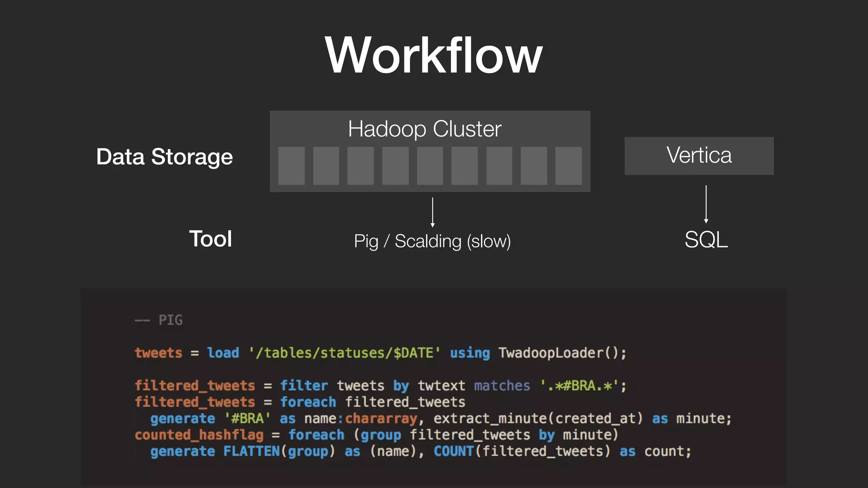The image size is (868, 488).
Task: Click the SQL label under Vertica
Action: [706, 240]
